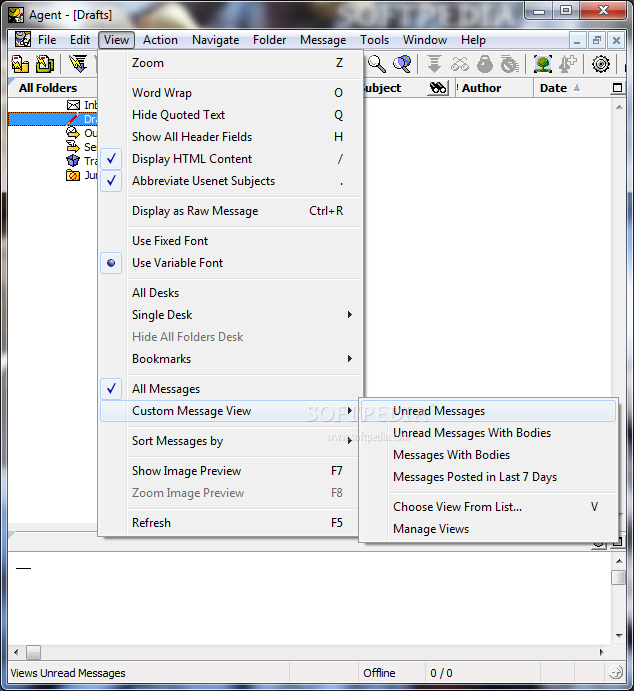Select Use Fixed Font option
Image resolution: width=634 pixels, height=691 pixels.
pos(230,241)
